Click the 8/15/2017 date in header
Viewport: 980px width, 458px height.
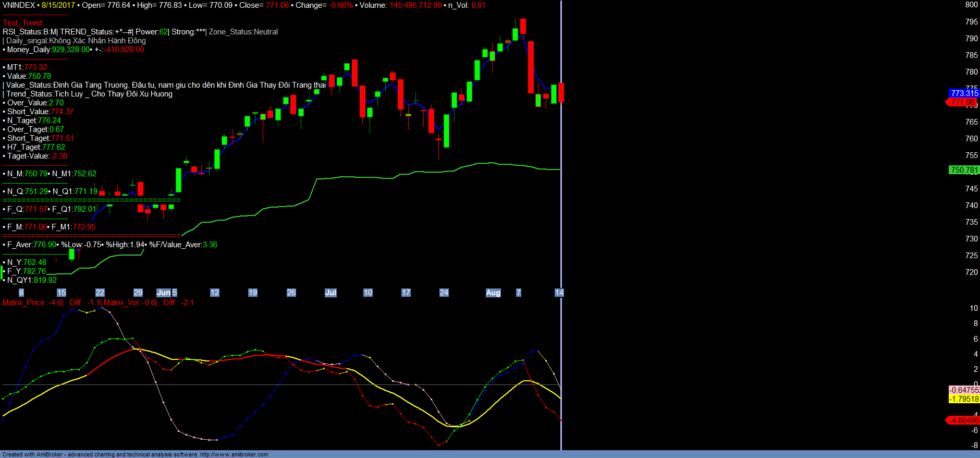[58, 5]
